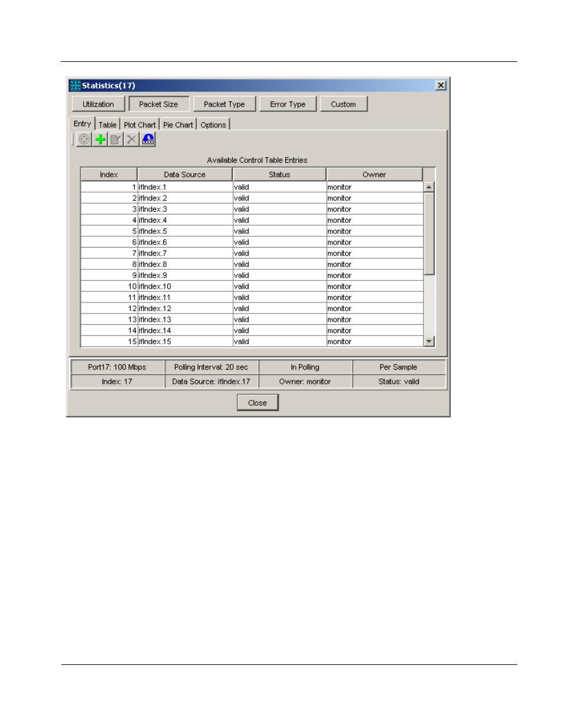Viewport: 562px width, 728px height.
Task: Click the vertical scrollbar thumb
Action: point(429,233)
